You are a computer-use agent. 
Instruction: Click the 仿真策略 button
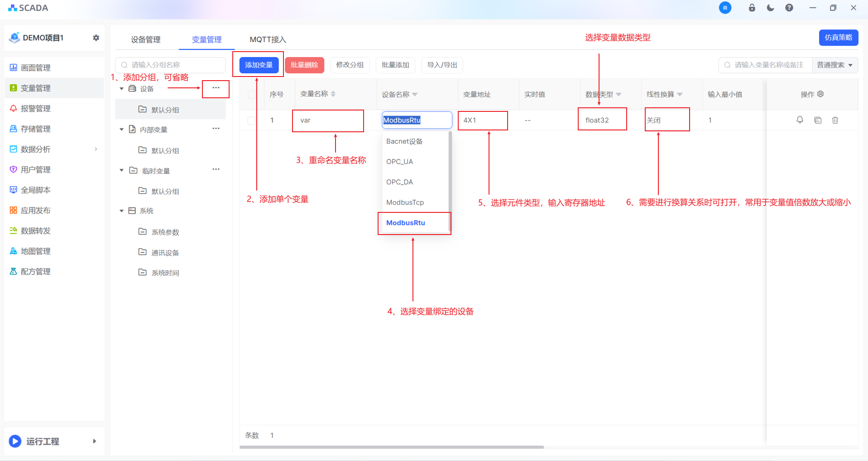click(x=838, y=38)
